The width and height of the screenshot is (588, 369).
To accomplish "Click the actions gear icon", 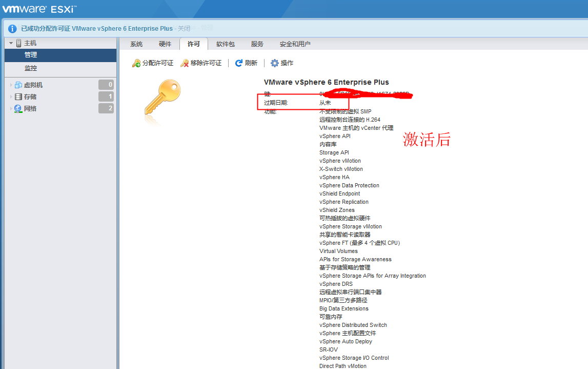I will [275, 63].
